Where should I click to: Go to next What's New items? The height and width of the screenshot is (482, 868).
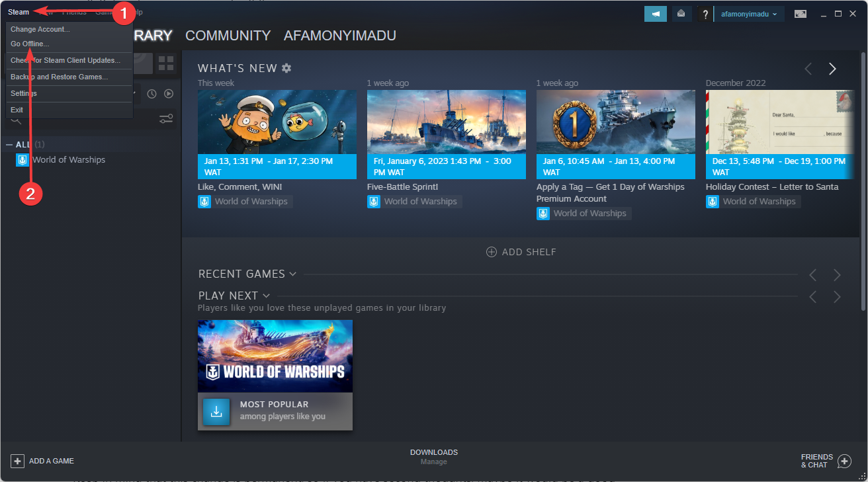832,69
